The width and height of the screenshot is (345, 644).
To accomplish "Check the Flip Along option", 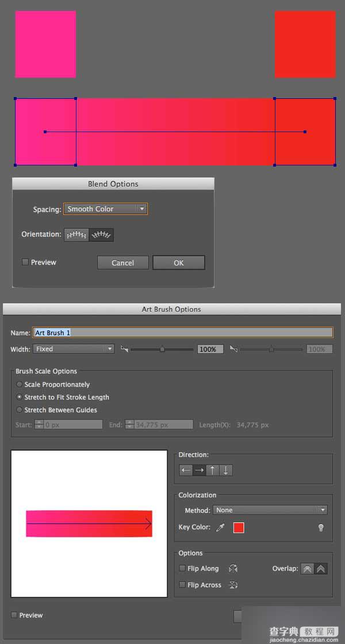I will pyautogui.click(x=182, y=568).
